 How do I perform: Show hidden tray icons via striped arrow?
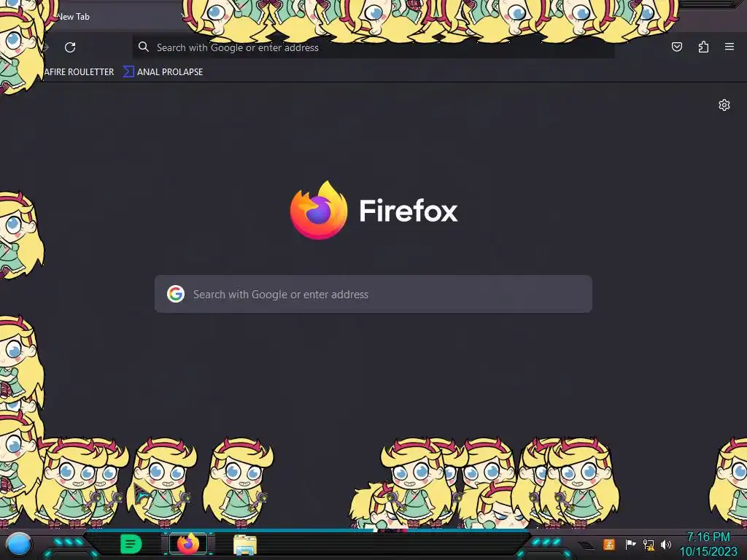[586, 545]
